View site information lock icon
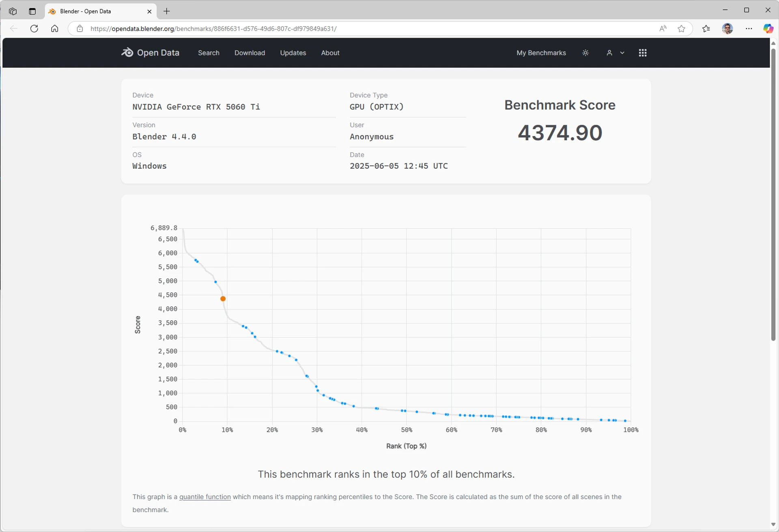 click(x=80, y=28)
